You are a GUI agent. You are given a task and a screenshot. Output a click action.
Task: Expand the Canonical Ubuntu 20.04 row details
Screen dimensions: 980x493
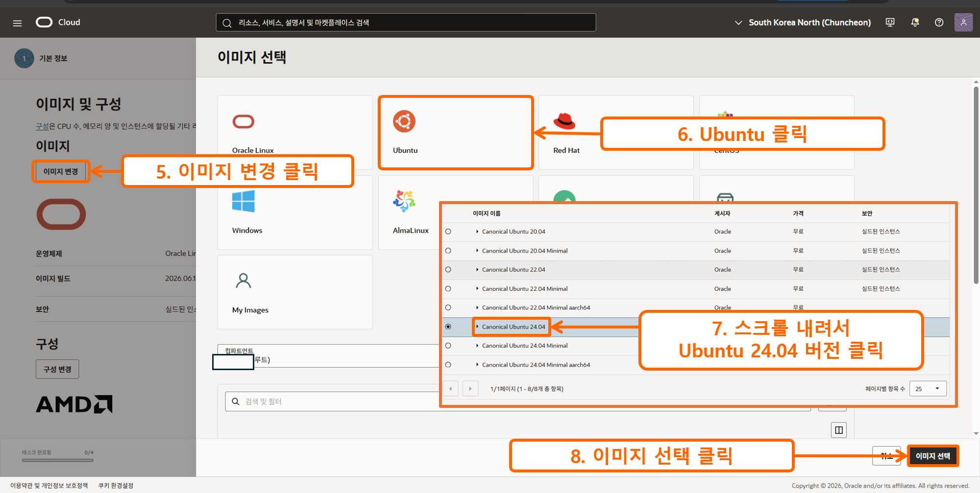point(477,232)
